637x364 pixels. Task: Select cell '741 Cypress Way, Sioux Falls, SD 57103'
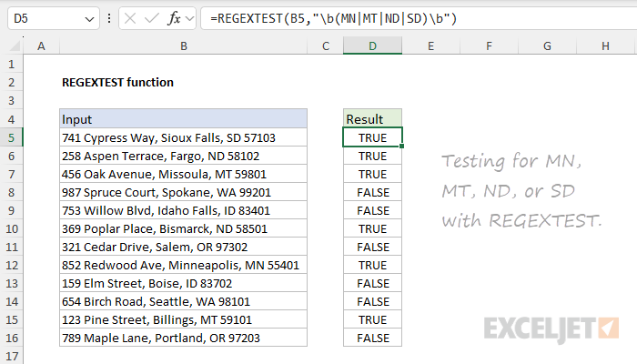pos(183,137)
